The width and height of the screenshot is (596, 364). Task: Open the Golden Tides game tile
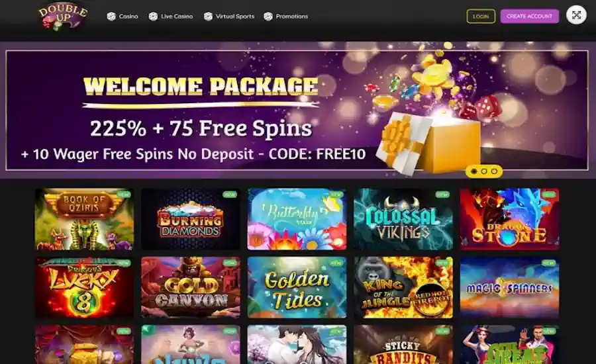click(297, 287)
